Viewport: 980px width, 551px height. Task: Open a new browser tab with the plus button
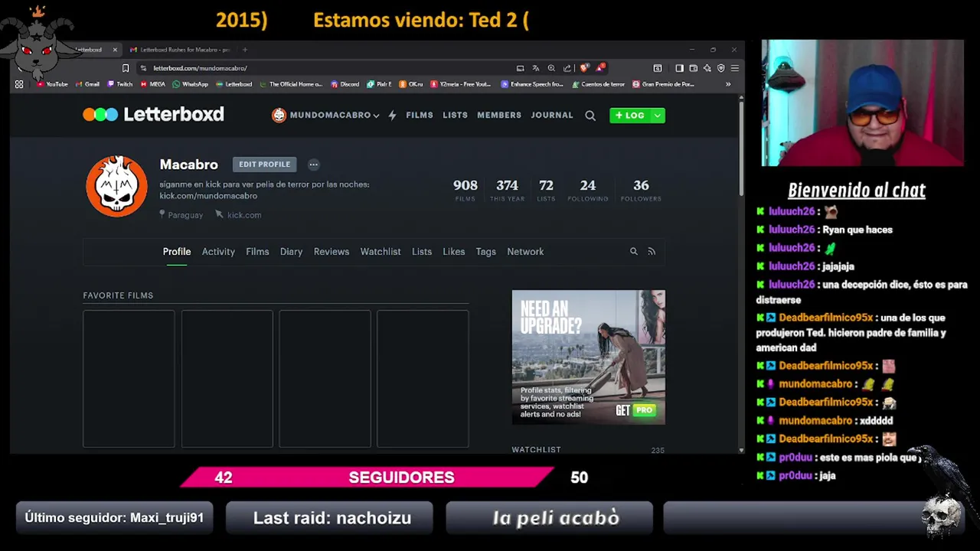[x=245, y=50]
